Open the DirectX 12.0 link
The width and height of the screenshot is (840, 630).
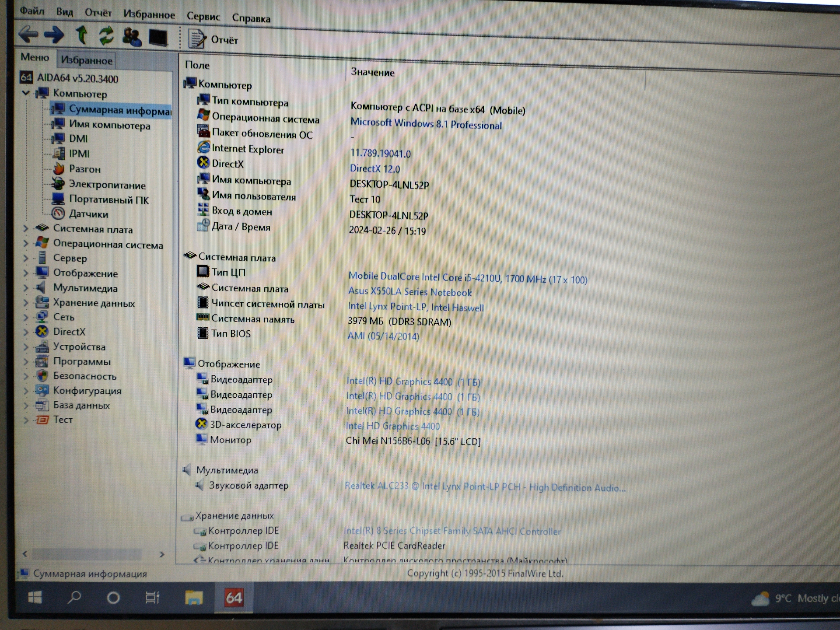(x=375, y=168)
